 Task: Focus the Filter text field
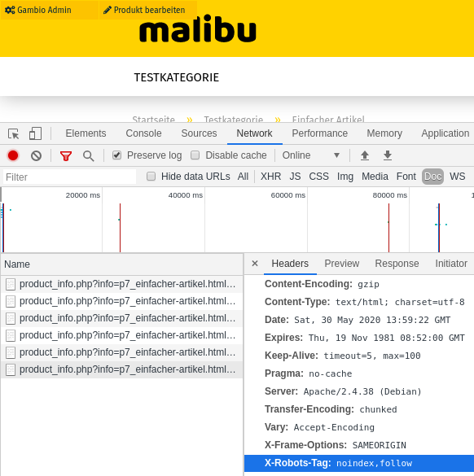pyautogui.click(x=69, y=177)
